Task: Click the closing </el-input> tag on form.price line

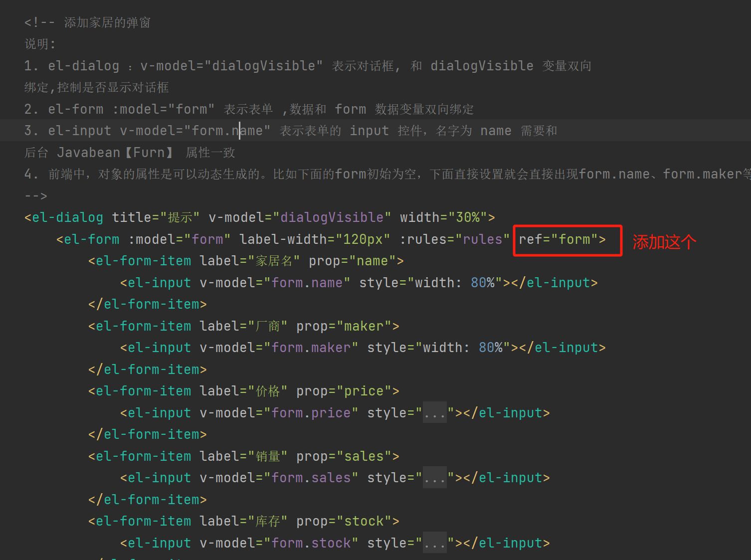Action: pos(507,413)
